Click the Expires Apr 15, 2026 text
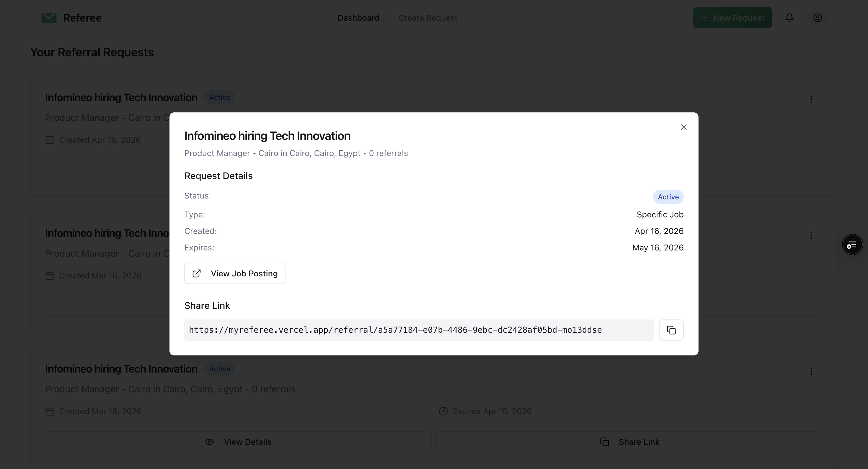This screenshot has height=469, width=868. point(492,411)
